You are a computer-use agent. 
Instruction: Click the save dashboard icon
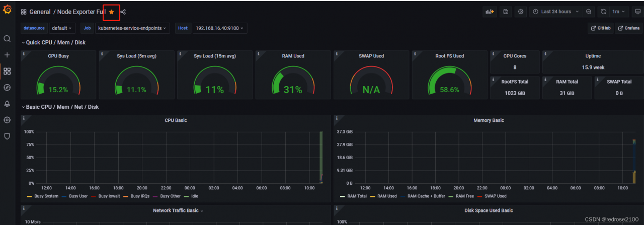point(506,12)
